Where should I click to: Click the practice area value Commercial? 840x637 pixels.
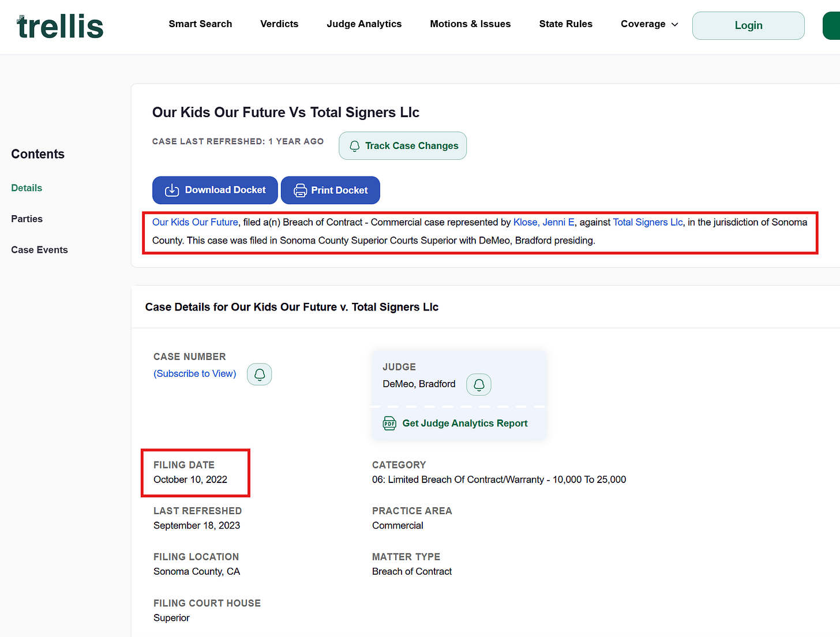(397, 526)
